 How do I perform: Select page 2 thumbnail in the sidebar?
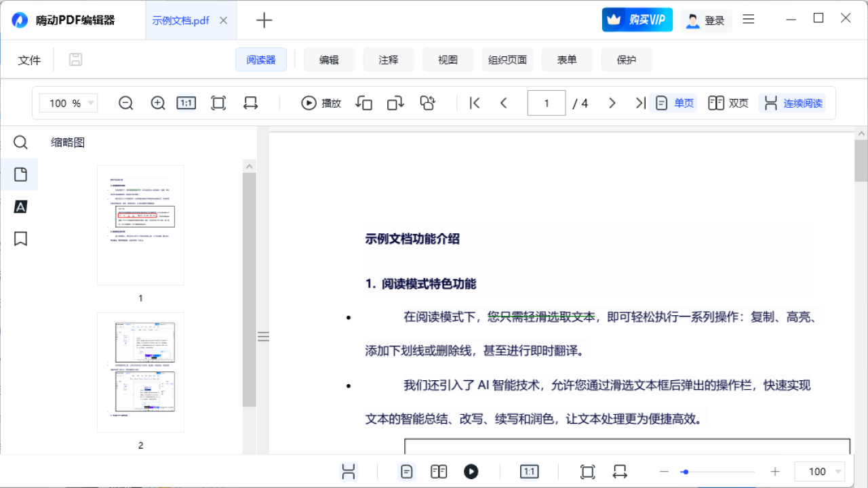coord(140,371)
